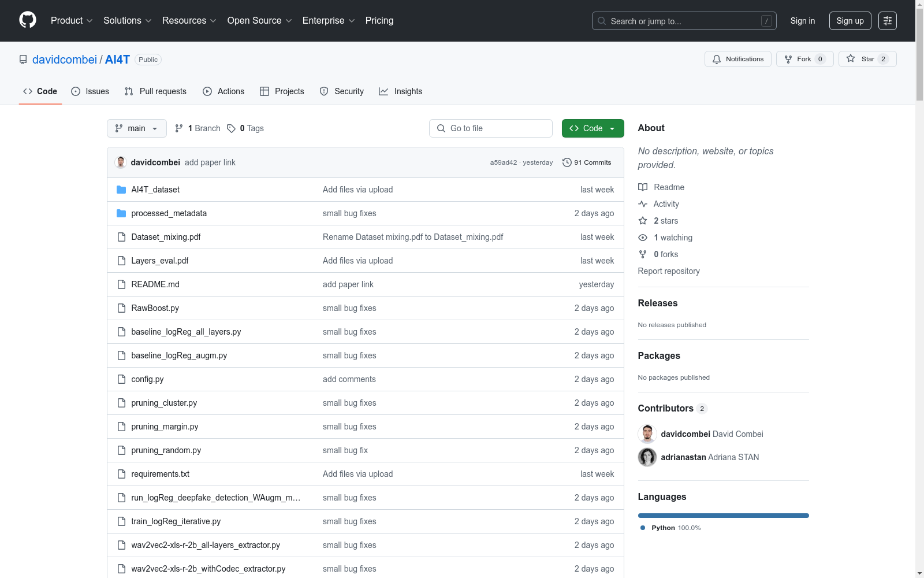
Task: Open the AI4T repository name link
Action: coord(117,60)
